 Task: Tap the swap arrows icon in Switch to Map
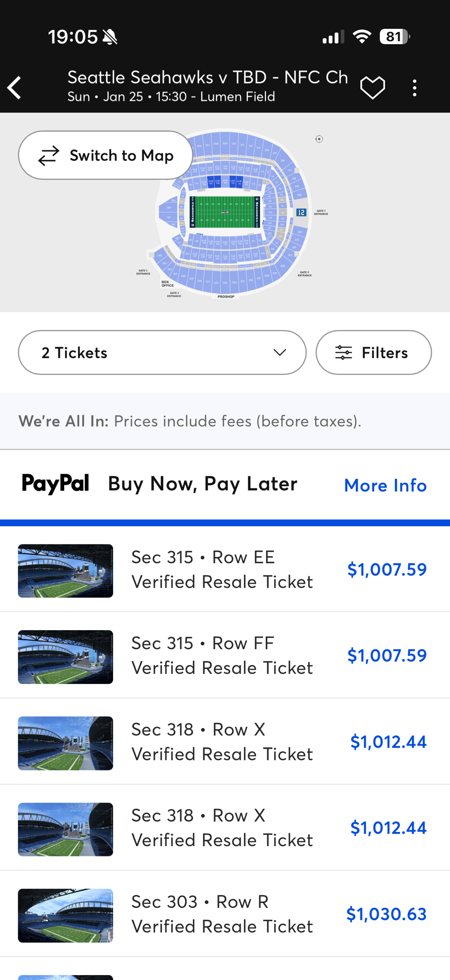49,156
